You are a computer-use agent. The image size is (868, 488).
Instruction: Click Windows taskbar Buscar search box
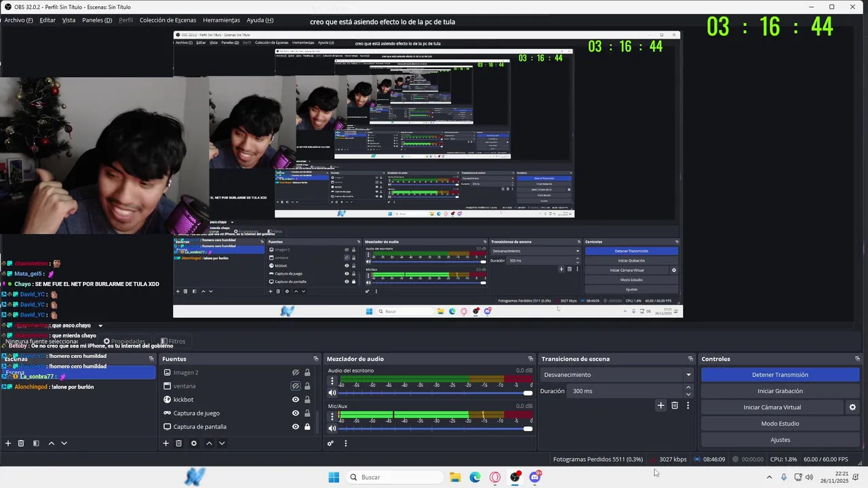coord(394,477)
